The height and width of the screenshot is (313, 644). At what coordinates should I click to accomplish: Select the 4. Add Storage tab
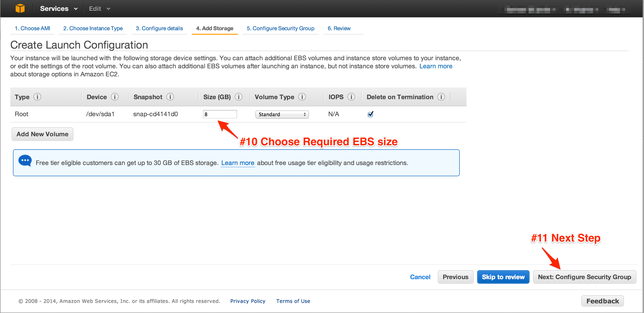coord(215,28)
